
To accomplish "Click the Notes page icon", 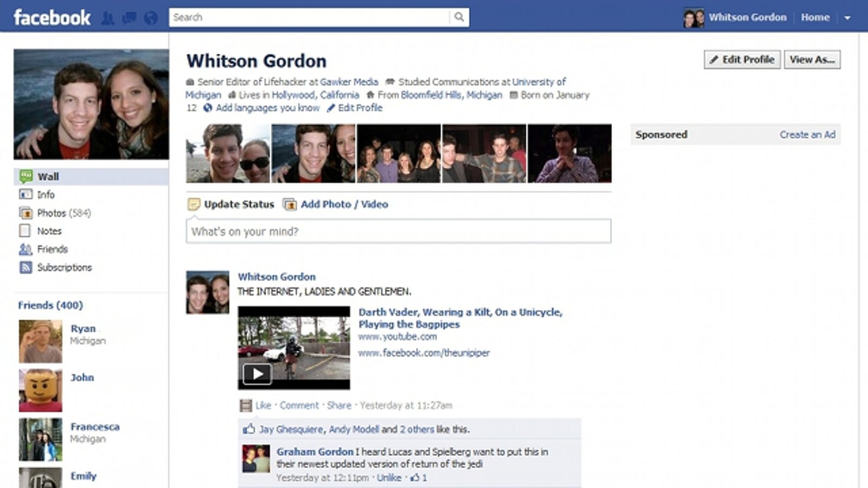I will pyautogui.click(x=25, y=231).
